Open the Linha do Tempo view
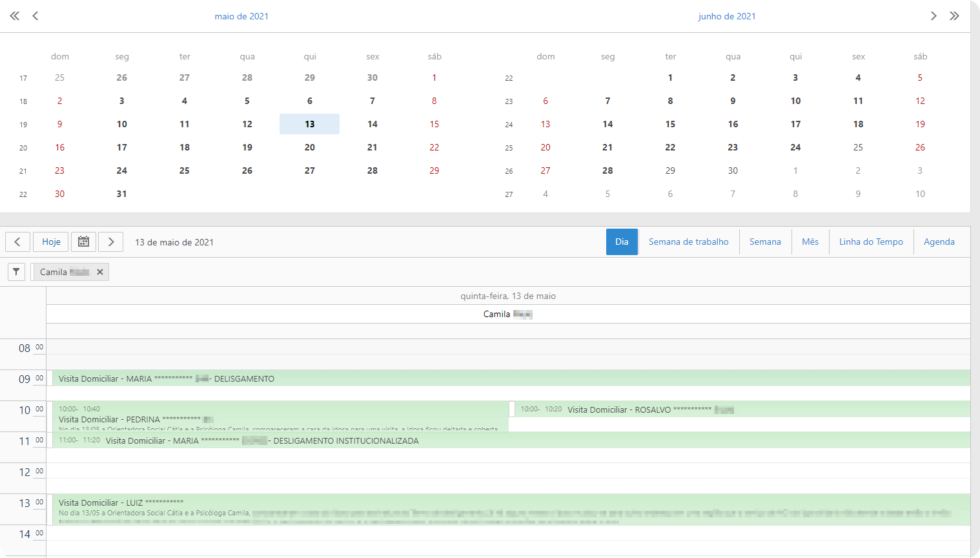The image size is (980, 558). [871, 242]
